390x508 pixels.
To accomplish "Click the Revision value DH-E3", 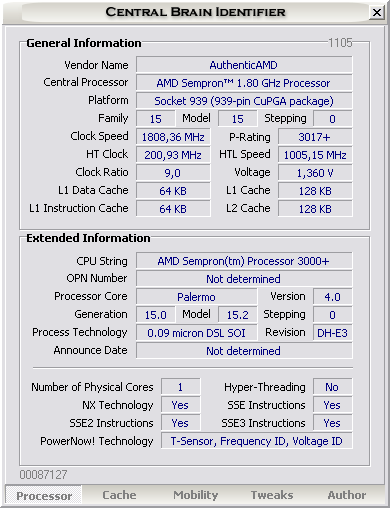I will pyautogui.click(x=332, y=333).
